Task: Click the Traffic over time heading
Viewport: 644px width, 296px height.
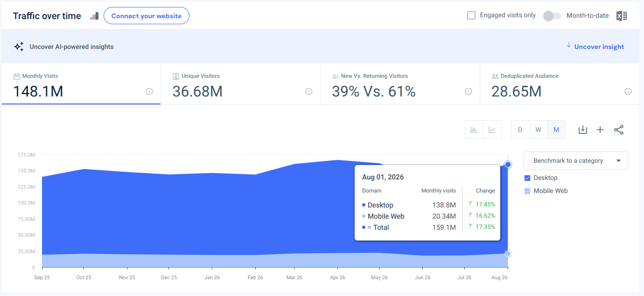Action: pyautogui.click(x=47, y=16)
